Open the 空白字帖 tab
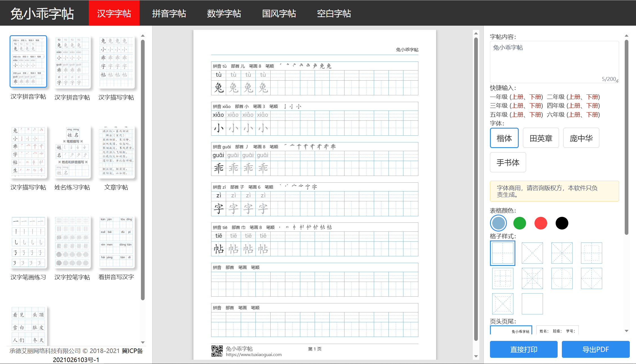Viewport: 636px width, 364px height. tap(334, 13)
